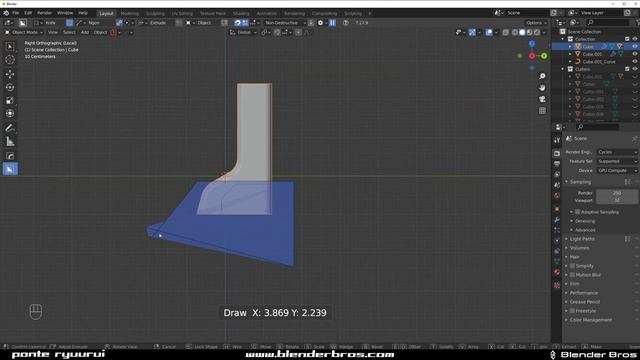Click the blue Z axis dot on navigation gizmo
Viewport: 640px width, 360px height.
pyautogui.click(x=532, y=44)
